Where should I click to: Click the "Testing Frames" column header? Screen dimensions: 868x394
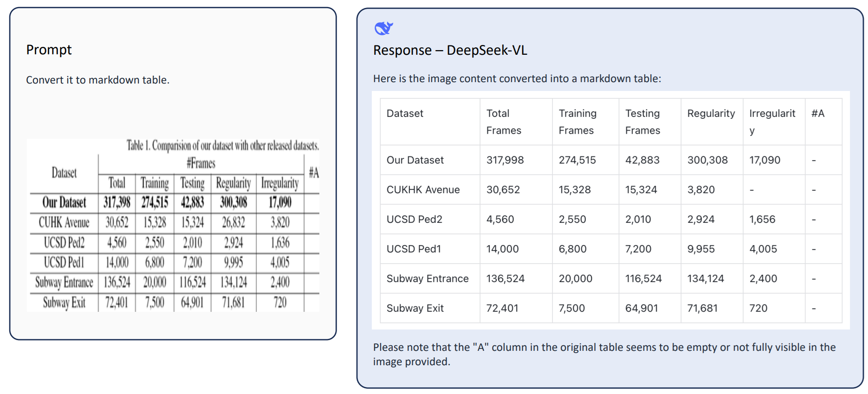[642, 122]
